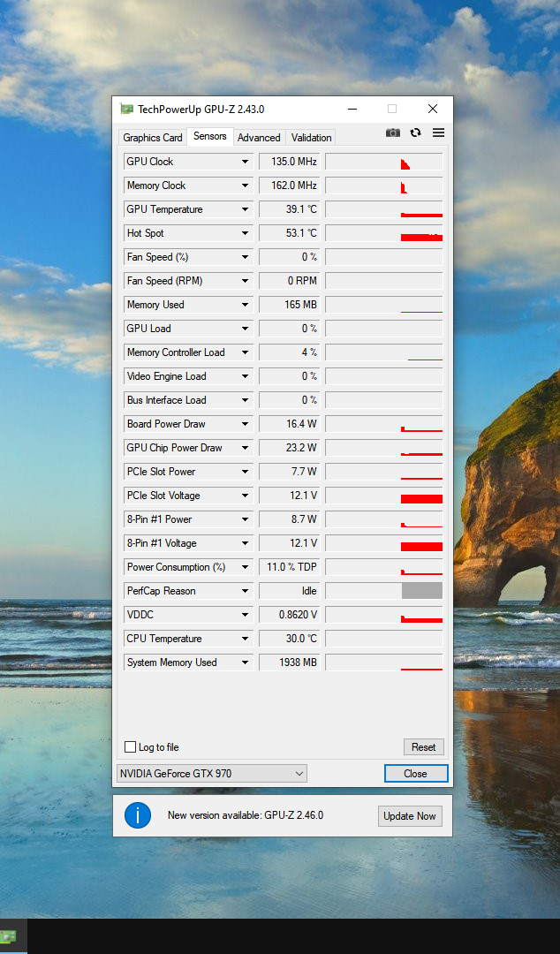Click the Reset button
The width and height of the screenshot is (560, 954).
(x=424, y=747)
